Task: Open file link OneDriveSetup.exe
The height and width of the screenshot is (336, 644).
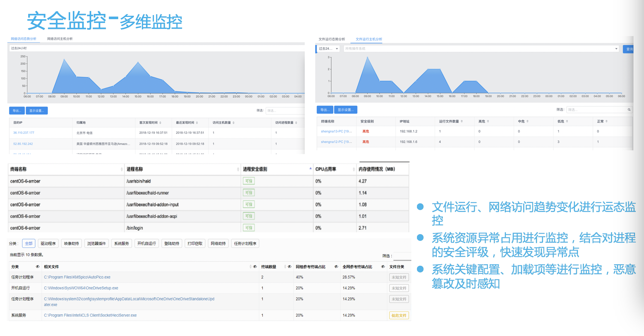Action: (81, 288)
